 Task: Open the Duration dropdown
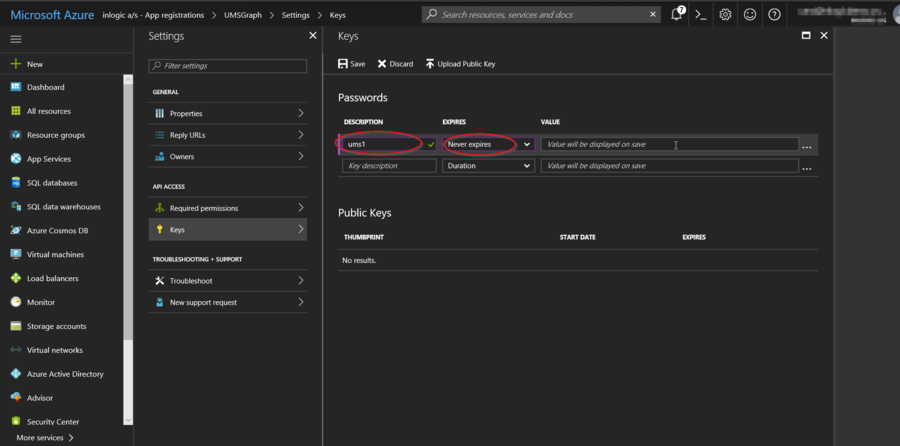[x=488, y=166]
